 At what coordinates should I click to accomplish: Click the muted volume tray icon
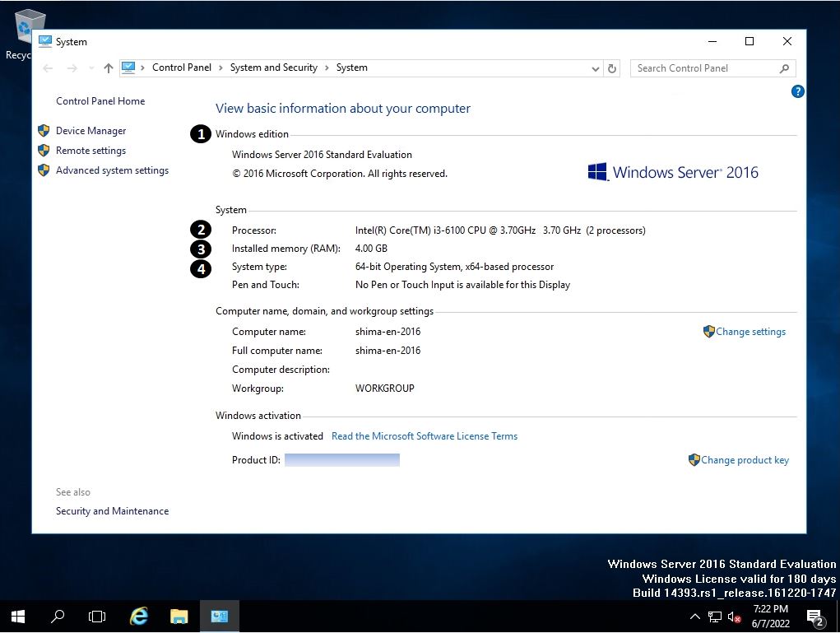click(734, 617)
